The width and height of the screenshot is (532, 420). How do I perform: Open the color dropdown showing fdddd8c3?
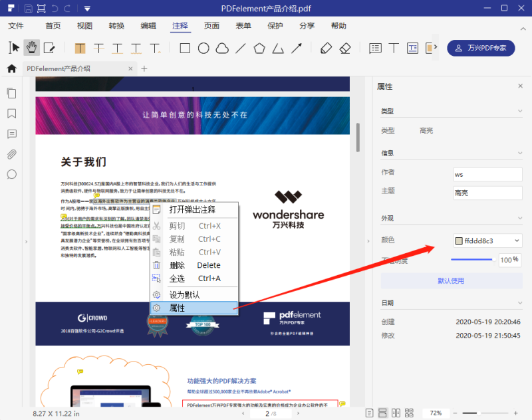[x=487, y=240]
